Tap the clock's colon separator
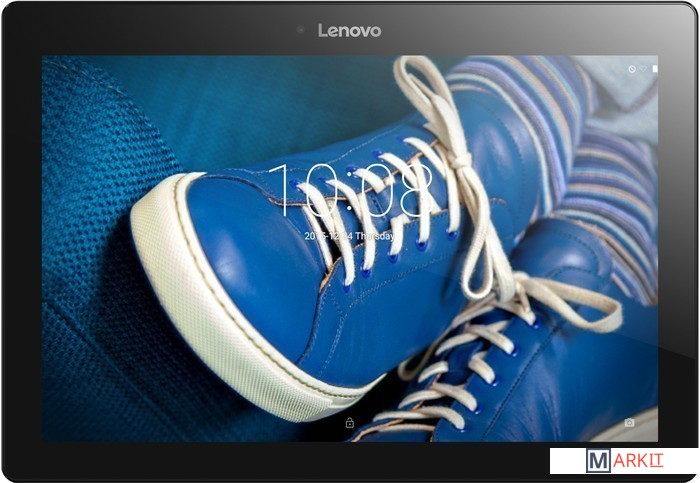Image resolution: width=700 pixels, height=483 pixels. click(x=350, y=190)
